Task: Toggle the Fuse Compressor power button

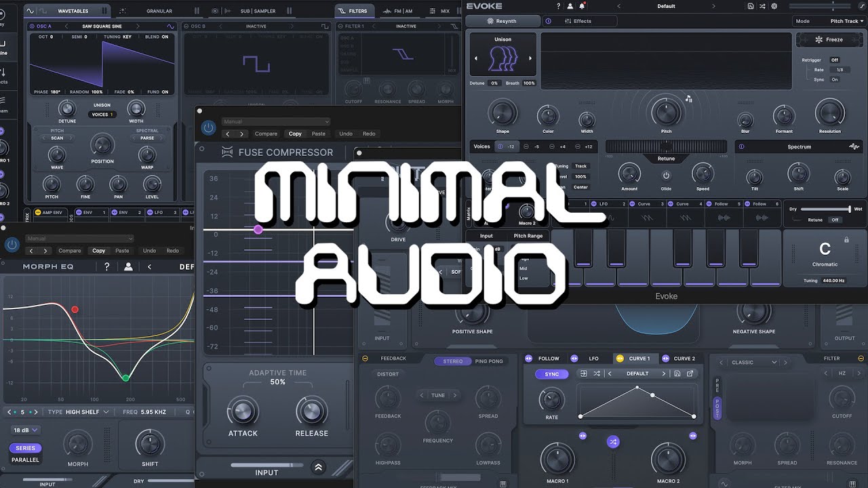Action: 209,127
